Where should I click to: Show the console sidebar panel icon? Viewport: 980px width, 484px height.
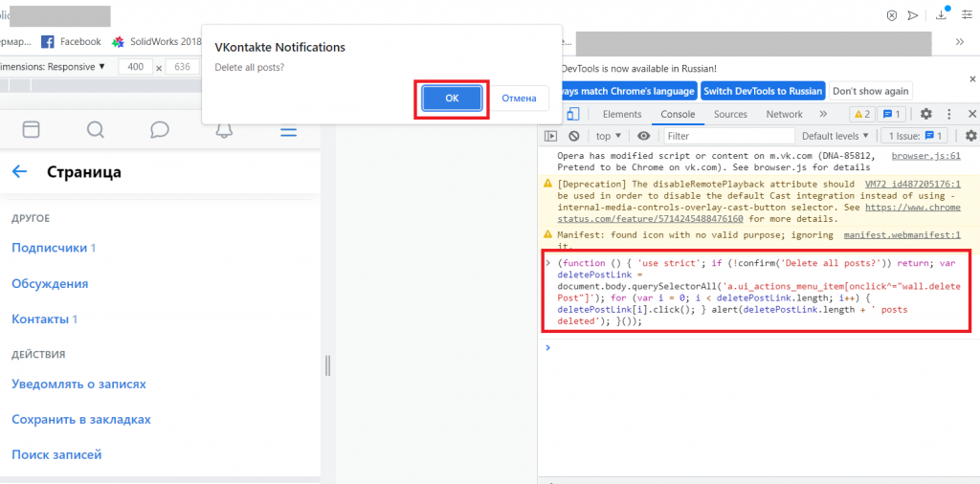coord(551,137)
